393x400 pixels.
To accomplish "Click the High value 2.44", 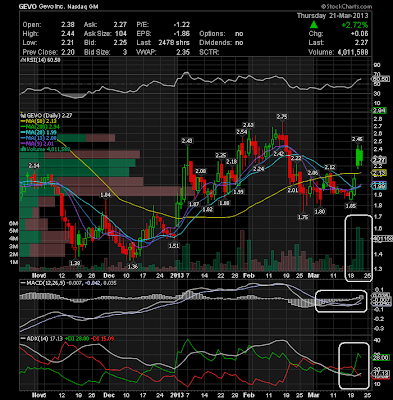I will (x=68, y=34).
